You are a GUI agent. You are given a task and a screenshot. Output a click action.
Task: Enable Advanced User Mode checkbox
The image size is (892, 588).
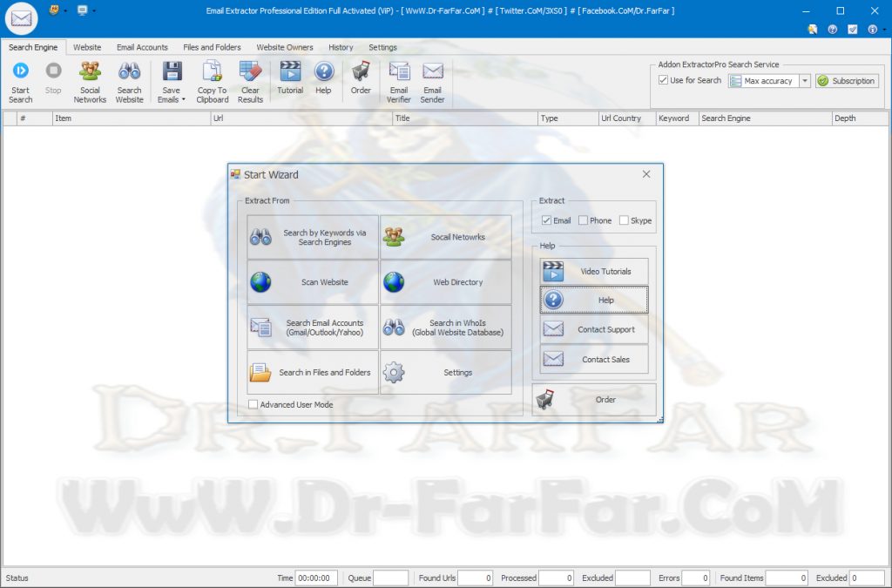[253, 404]
